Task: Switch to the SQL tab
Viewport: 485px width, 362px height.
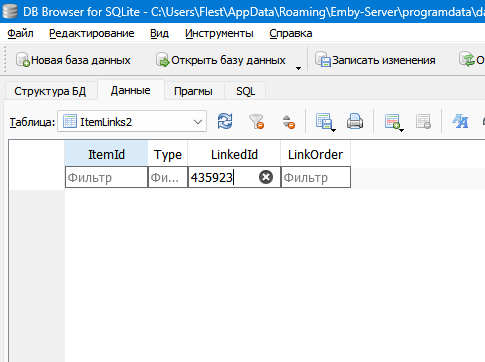Action: (246, 91)
